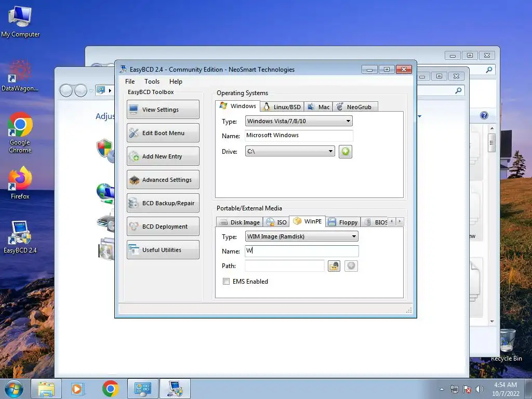Open the Advanced Settings section

click(163, 179)
